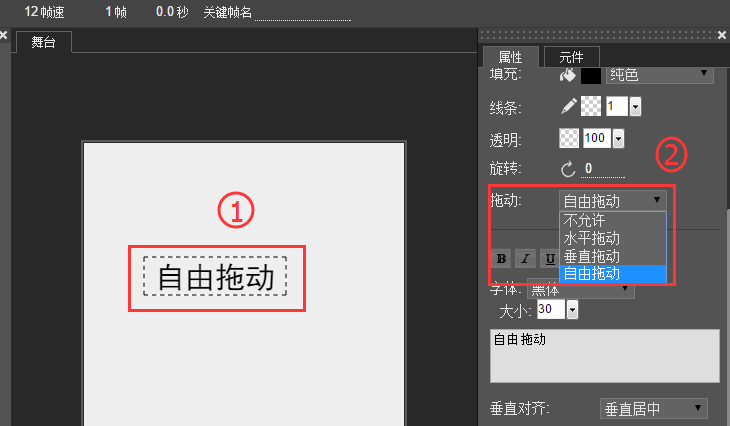730x426 pixels.
Task: Toggle bold text formatting
Action: click(x=501, y=258)
